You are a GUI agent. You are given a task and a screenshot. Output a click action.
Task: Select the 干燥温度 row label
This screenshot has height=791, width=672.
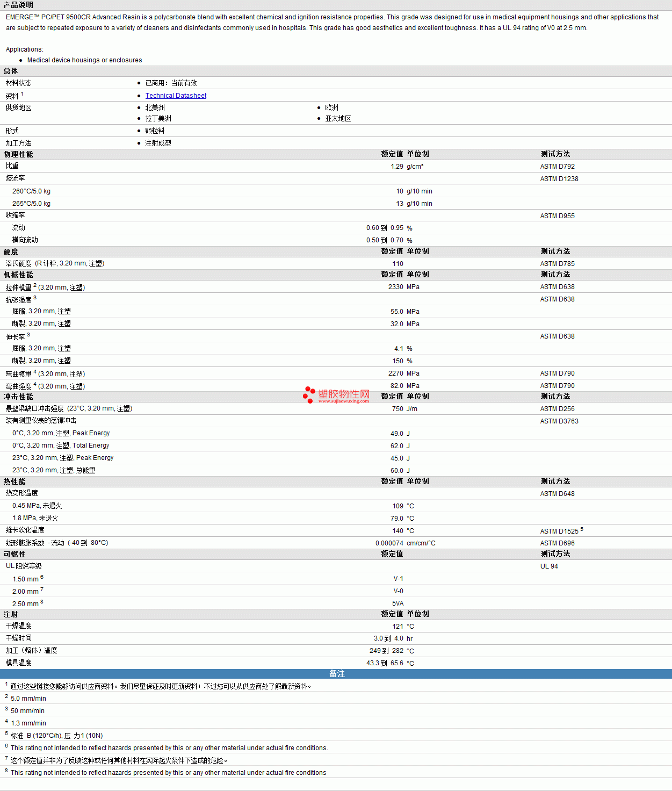click(19, 625)
